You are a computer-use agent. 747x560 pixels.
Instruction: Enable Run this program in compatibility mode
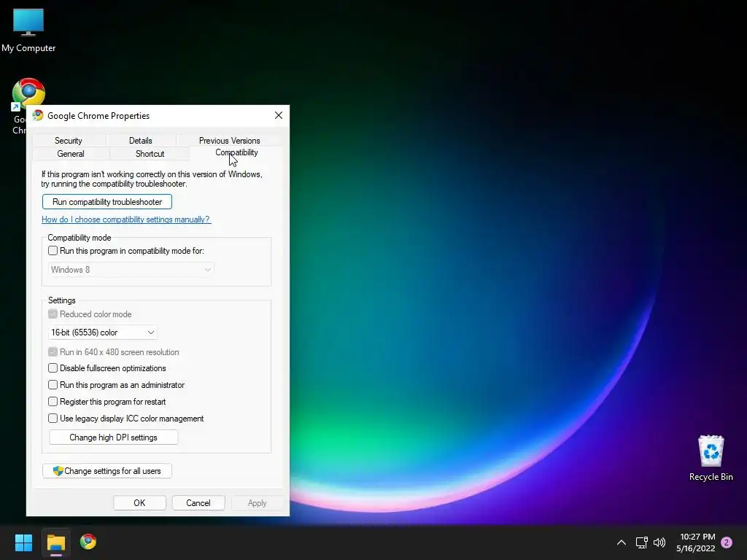53,251
